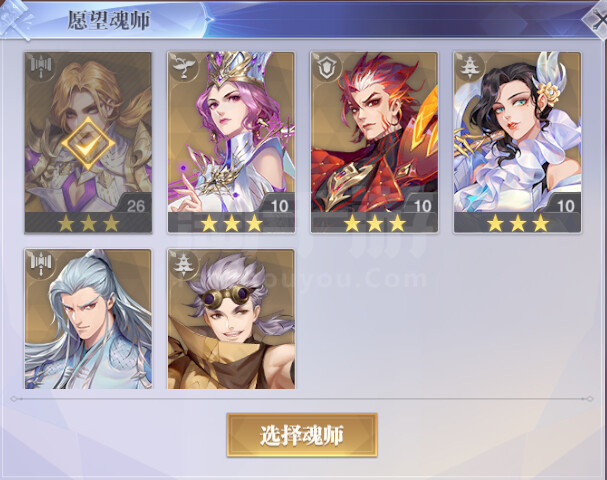Select the purple-haired crowned hero card

(x=231, y=142)
